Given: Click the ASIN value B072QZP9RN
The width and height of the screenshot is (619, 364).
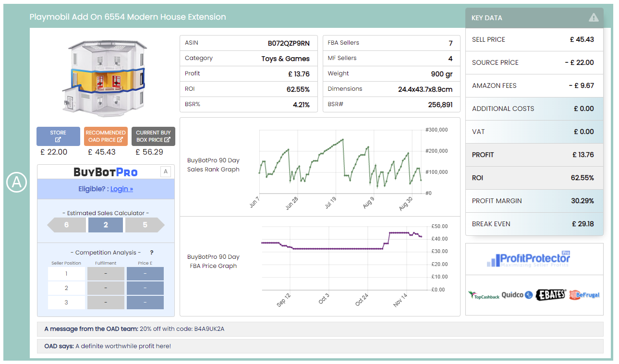Looking at the screenshot, I should (x=289, y=43).
